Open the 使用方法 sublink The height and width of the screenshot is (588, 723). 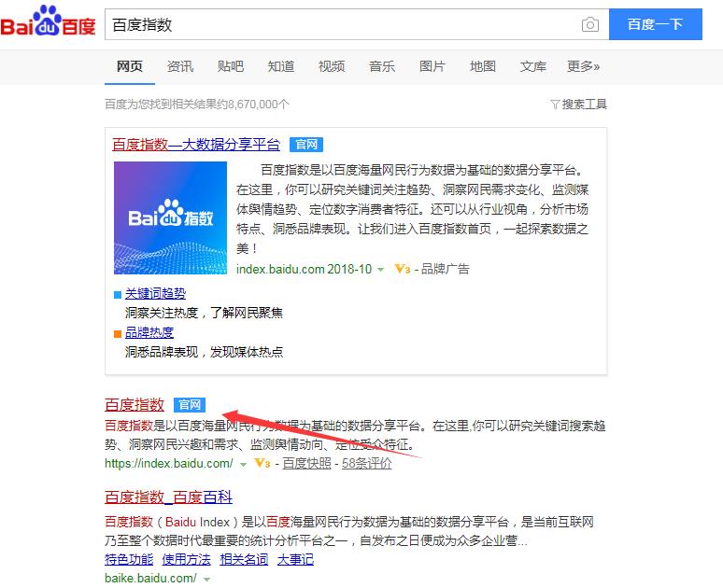[x=186, y=559]
